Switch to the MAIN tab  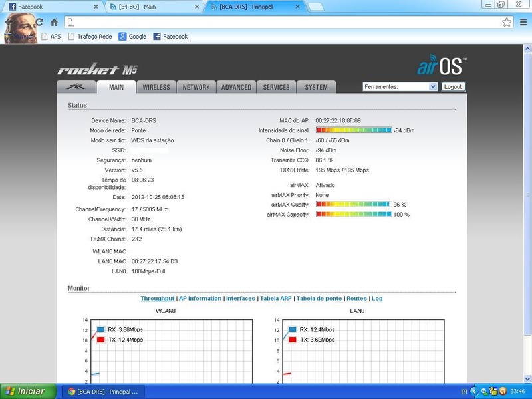tap(116, 87)
